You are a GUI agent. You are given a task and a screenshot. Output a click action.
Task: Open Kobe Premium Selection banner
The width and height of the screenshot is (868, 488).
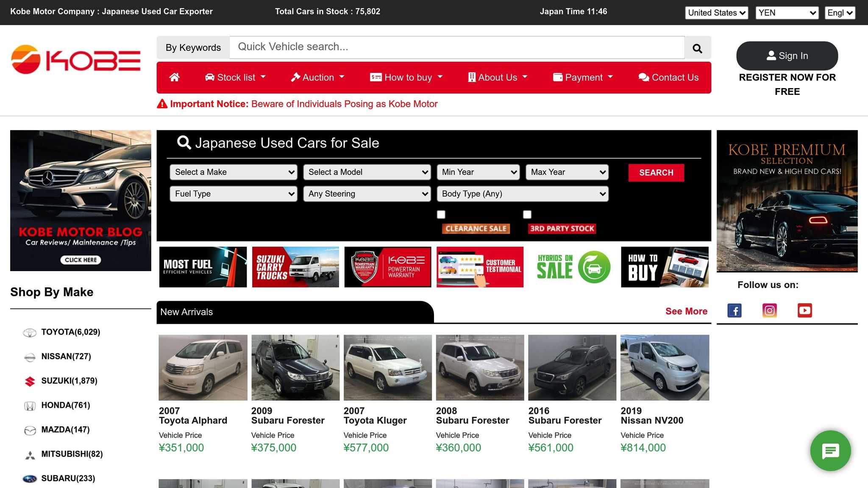[787, 201]
